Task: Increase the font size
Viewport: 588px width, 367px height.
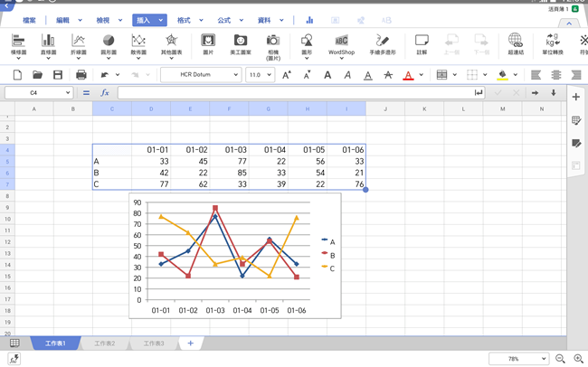Action: pyautogui.click(x=287, y=75)
